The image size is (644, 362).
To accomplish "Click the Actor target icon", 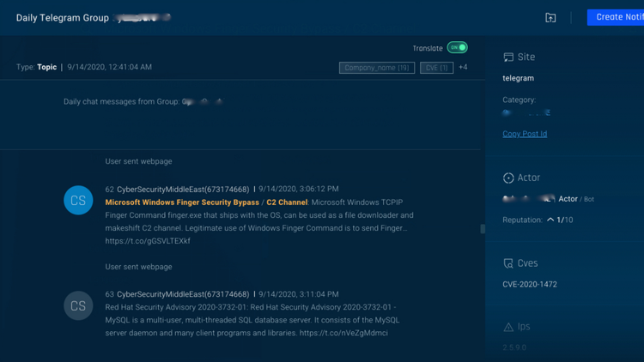I will click(x=508, y=178).
